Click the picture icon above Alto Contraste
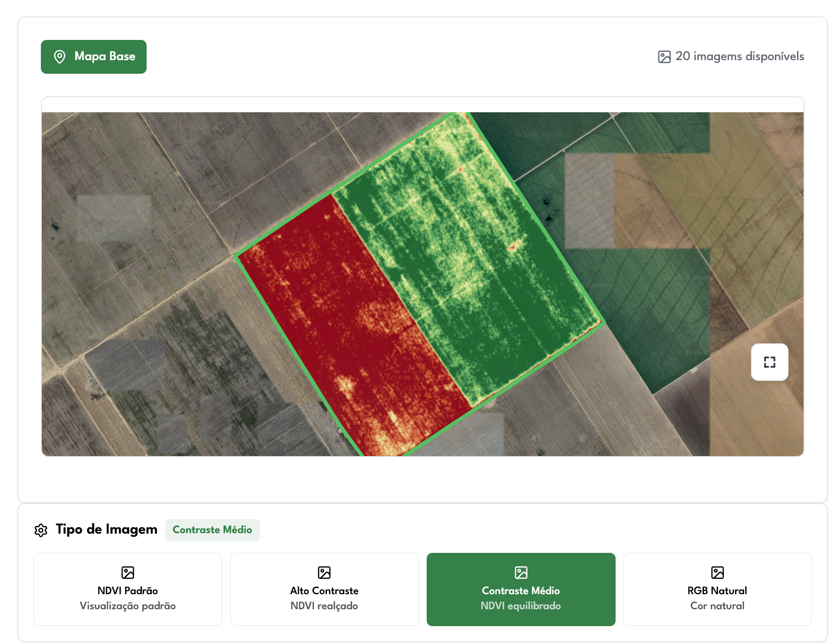 click(324, 573)
